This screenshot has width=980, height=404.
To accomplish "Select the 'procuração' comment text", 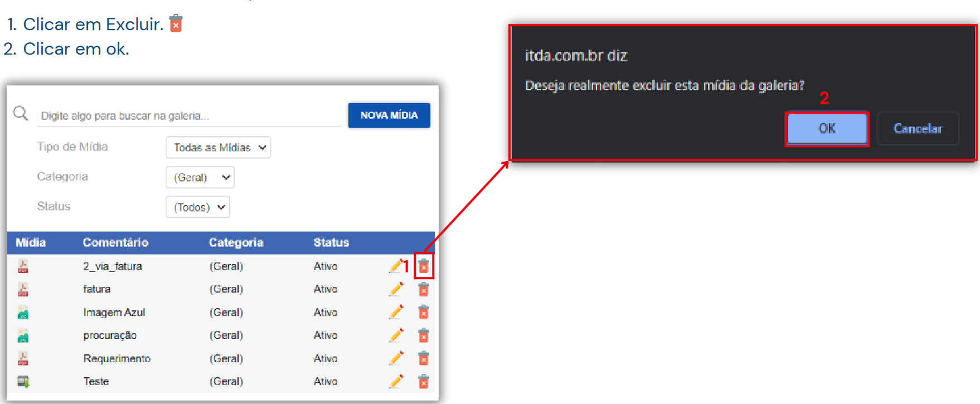I will point(110,335).
